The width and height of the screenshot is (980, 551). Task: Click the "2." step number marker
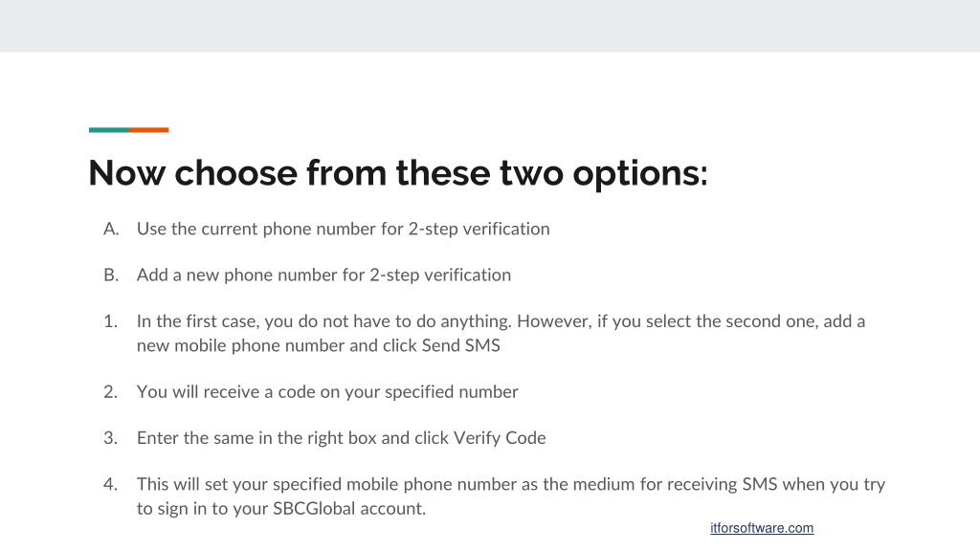point(111,392)
